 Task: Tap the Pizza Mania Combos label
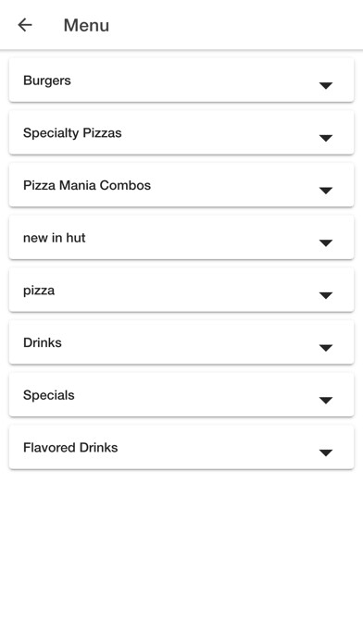(87, 185)
